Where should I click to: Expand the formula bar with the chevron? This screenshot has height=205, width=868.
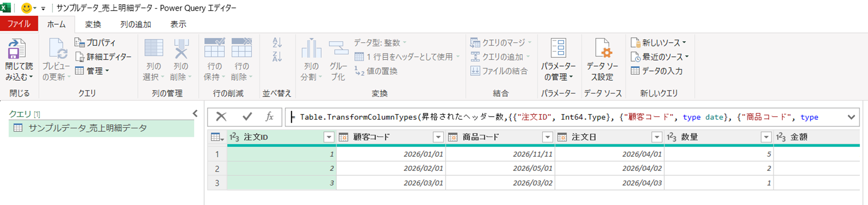pyautogui.click(x=851, y=117)
